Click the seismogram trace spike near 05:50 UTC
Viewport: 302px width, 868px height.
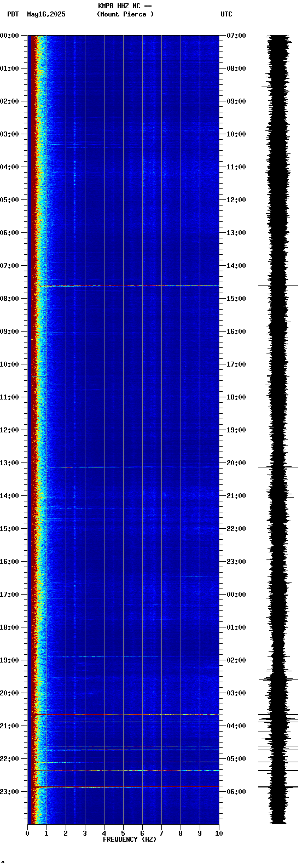tap(278, 787)
